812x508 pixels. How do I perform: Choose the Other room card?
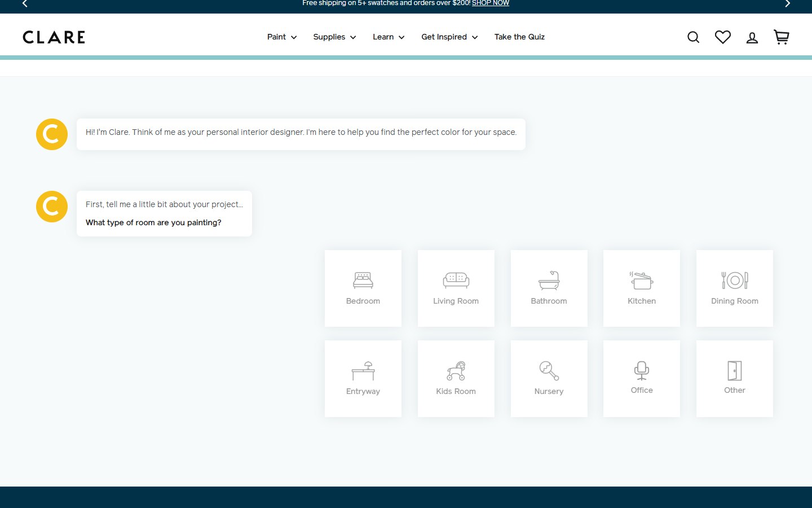coord(735,379)
